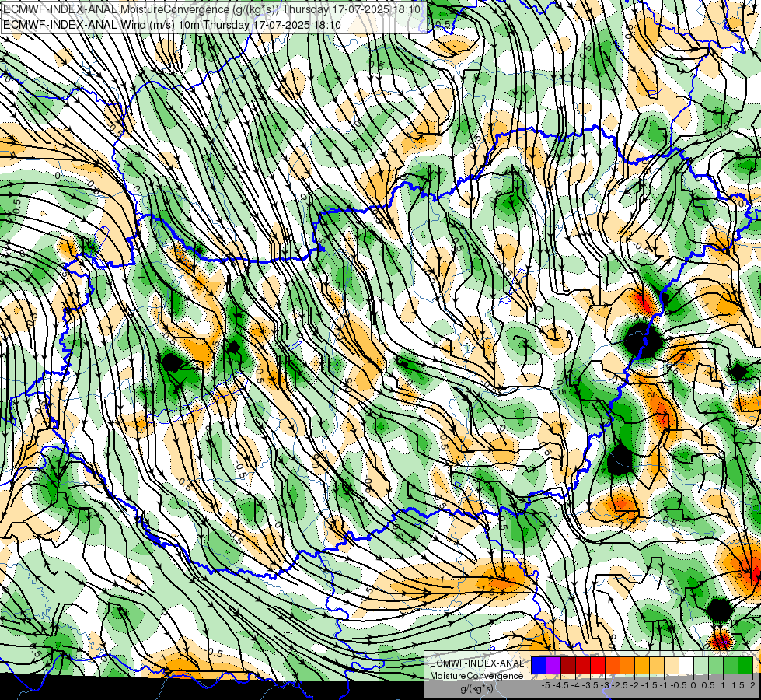Click the 2 value at scale end
This screenshot has height=700, width=761.
[752, 685]
